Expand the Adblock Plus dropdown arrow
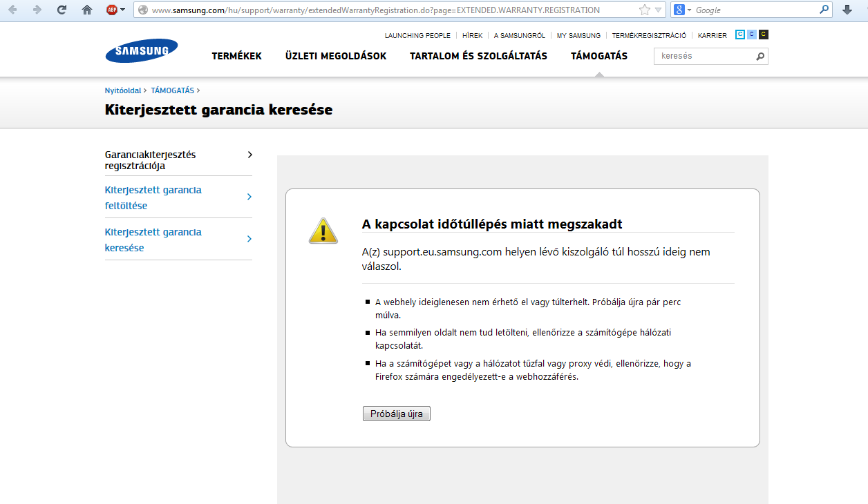 point(122,10)
